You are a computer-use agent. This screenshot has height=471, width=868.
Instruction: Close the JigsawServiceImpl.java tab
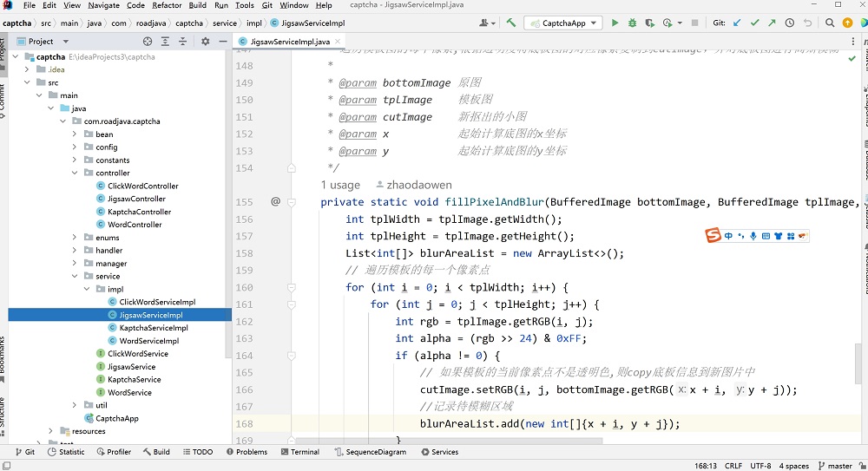click(x=338, y=42)
